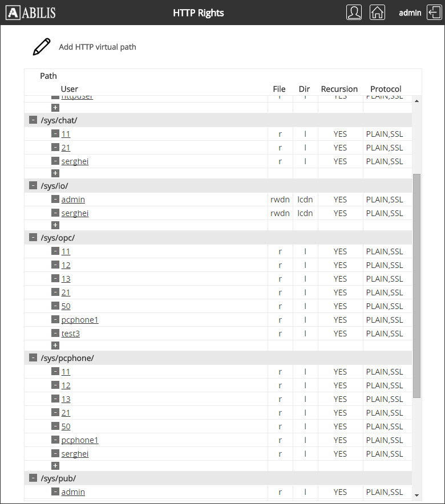Click the ABILIS logo

click(33, 13)
